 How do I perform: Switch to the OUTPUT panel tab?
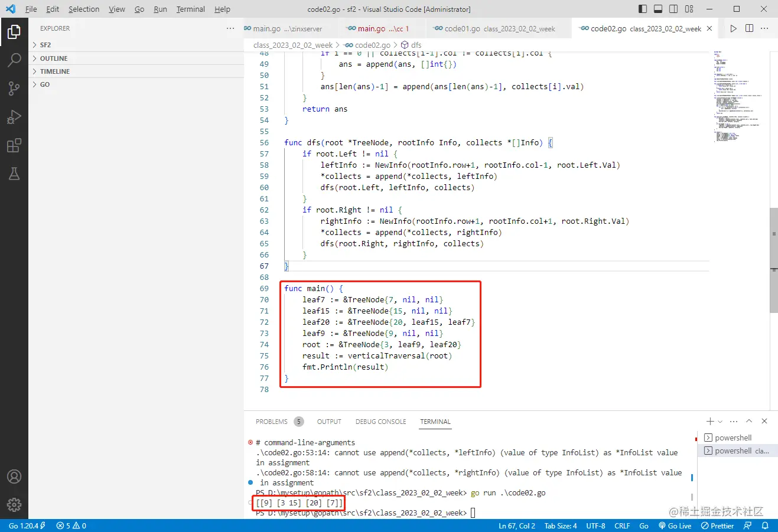329,422
